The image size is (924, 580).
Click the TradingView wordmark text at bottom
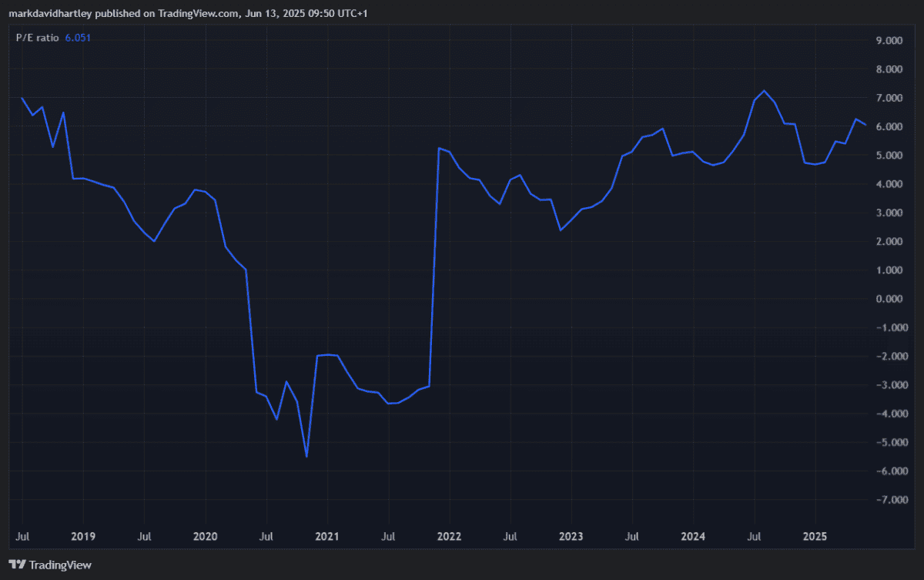(60, 565)
